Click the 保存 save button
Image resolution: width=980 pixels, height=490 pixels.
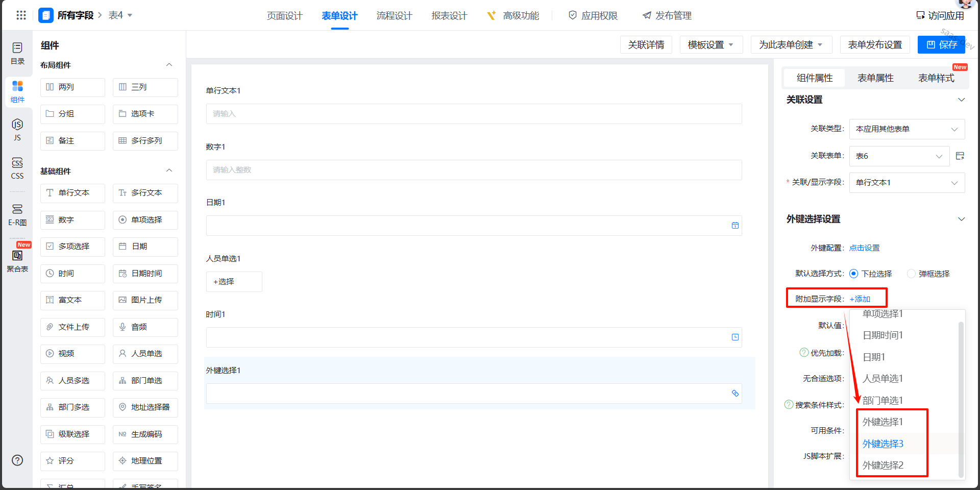(941, 45)
